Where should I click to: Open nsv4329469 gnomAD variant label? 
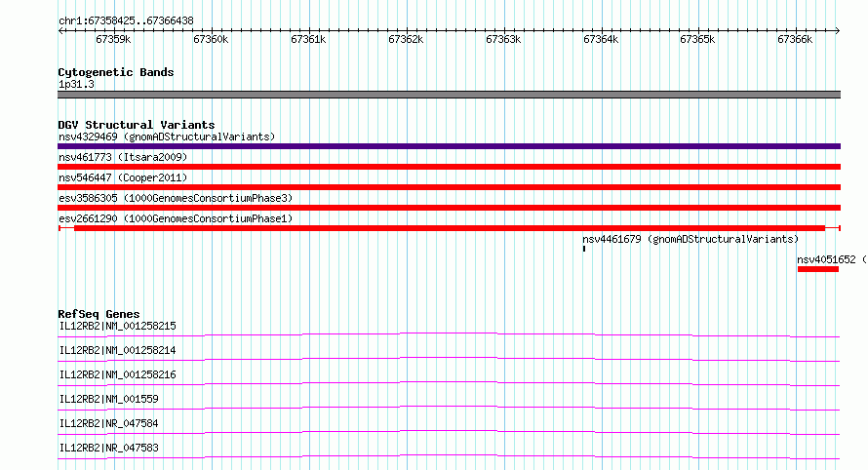167,137
